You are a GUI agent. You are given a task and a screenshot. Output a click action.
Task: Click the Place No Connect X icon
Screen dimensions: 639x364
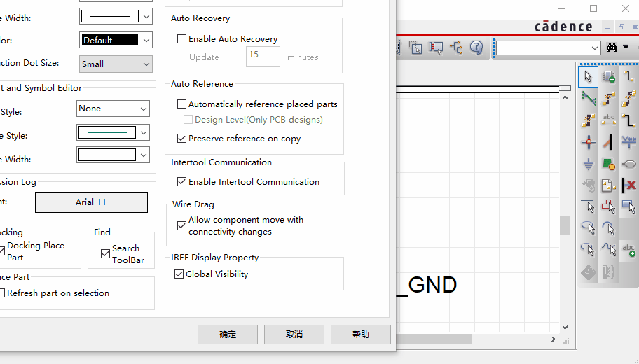click(628, 185)
